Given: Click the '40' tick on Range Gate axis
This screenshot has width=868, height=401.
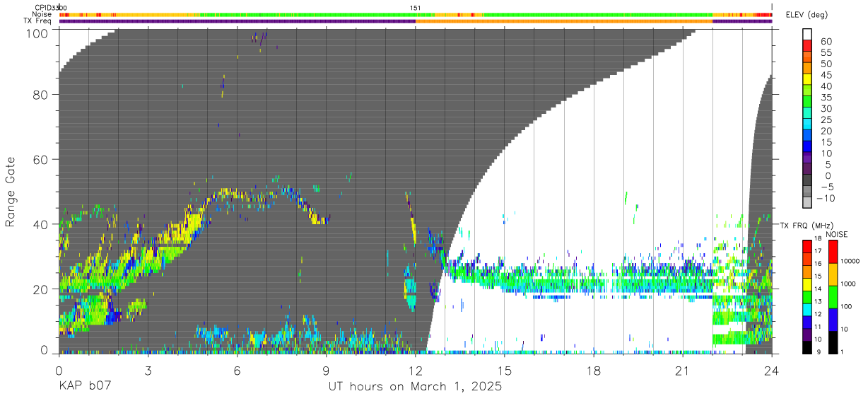Looking at the screenshot, I should point(42,224).
